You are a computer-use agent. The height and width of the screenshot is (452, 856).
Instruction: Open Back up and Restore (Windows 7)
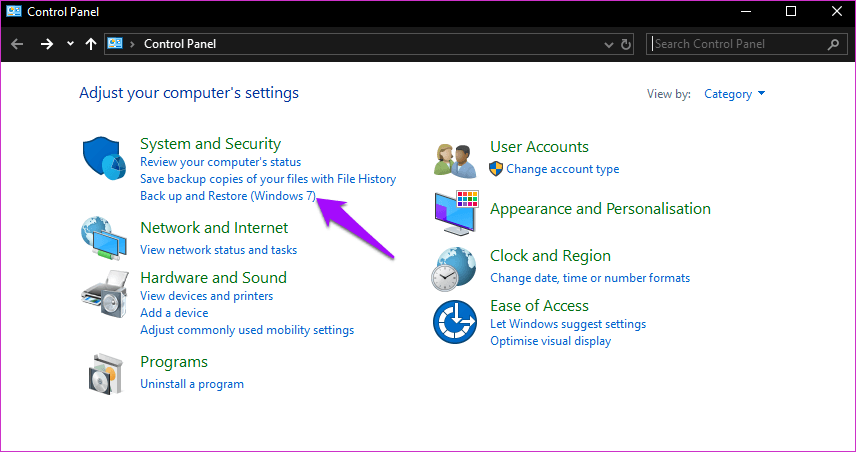click(x=228, y=196)
